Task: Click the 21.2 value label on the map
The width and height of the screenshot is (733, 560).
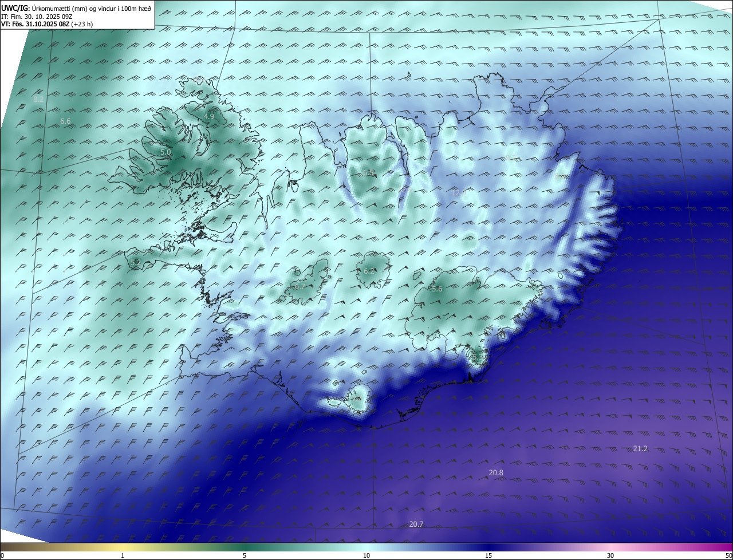Action: tap(640, 448)
